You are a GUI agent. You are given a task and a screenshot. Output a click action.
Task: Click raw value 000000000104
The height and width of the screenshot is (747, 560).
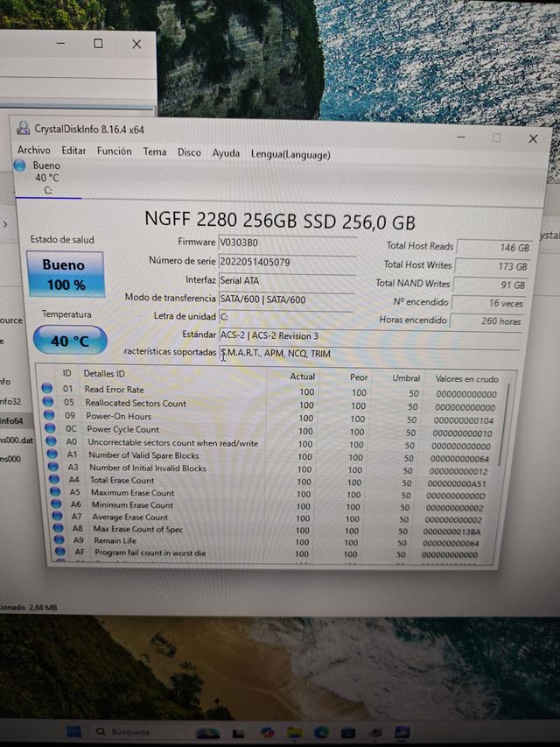pyautogui.click(x=464, y=420)
